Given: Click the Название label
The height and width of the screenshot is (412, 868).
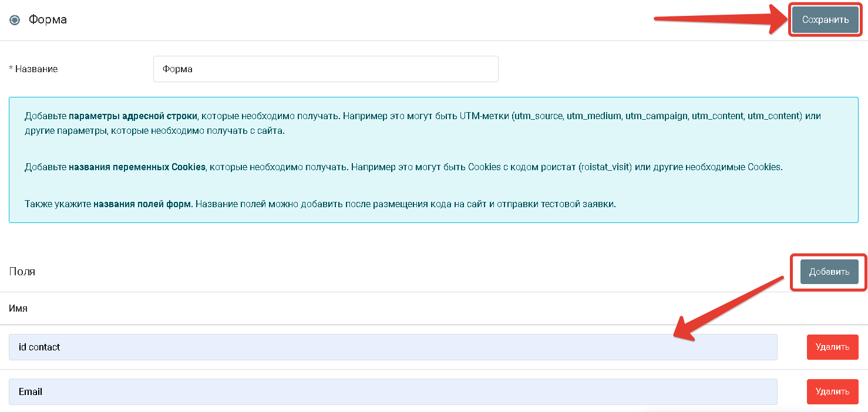Looking at the screenshot, I should [33, 69].
